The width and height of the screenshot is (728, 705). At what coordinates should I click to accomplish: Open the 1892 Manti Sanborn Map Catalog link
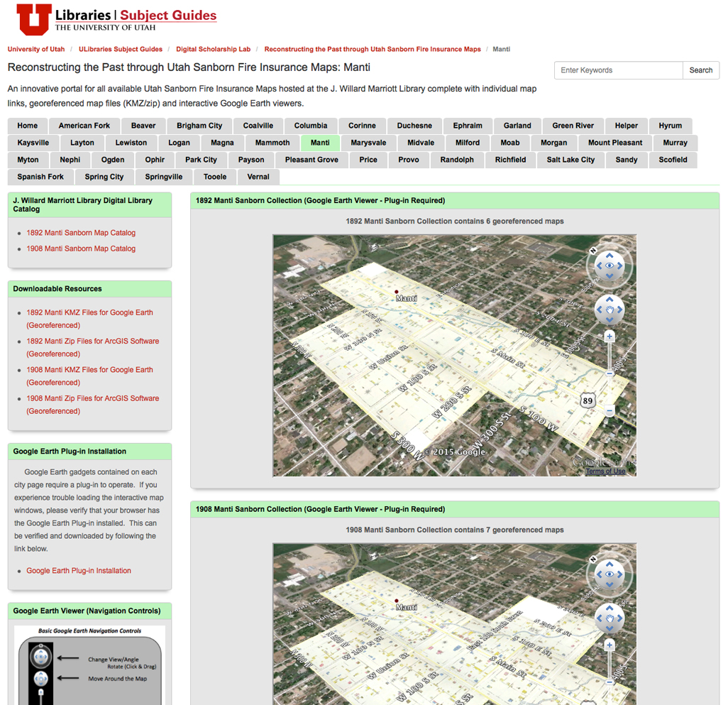coord(81,233)
